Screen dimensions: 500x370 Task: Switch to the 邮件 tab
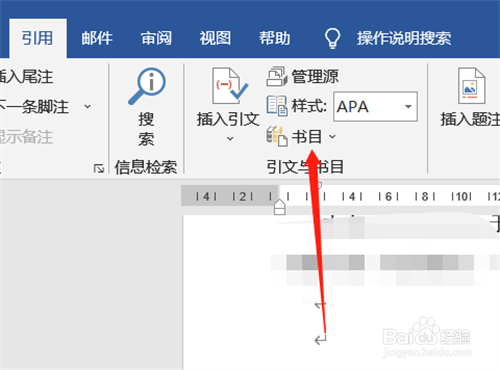click(x=97, y=38)
